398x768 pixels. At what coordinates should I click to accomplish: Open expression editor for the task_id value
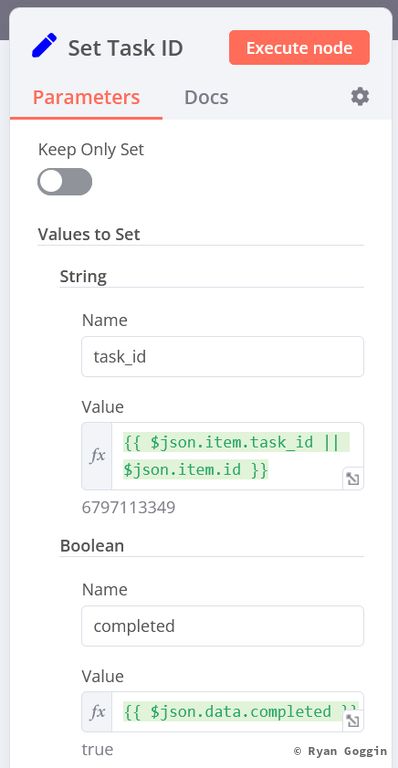pos(352,479)
